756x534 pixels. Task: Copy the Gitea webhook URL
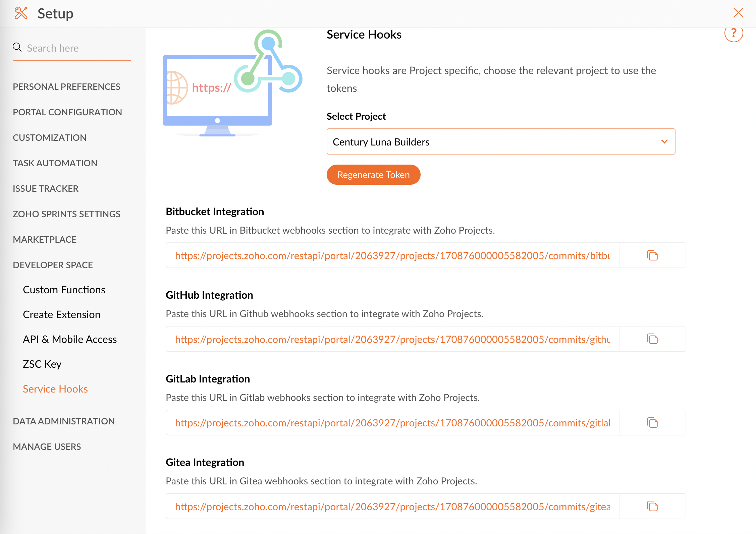(652, 506)
